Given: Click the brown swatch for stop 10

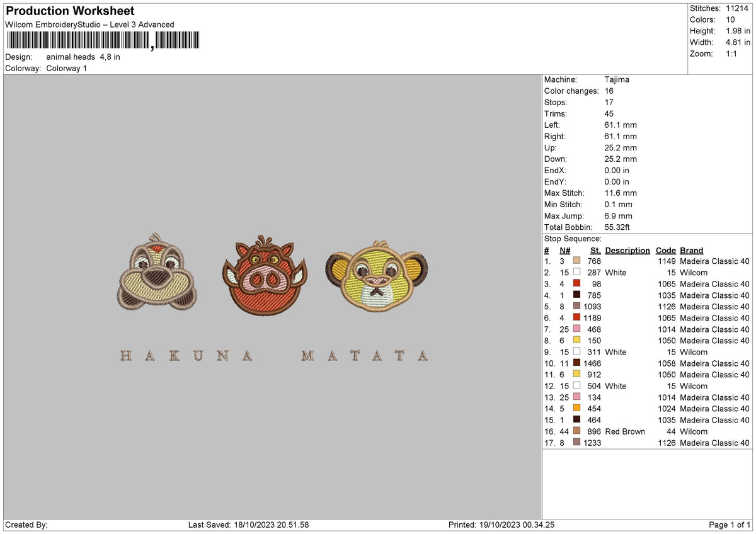Looking at the screenshot, I should pos(576,363).
